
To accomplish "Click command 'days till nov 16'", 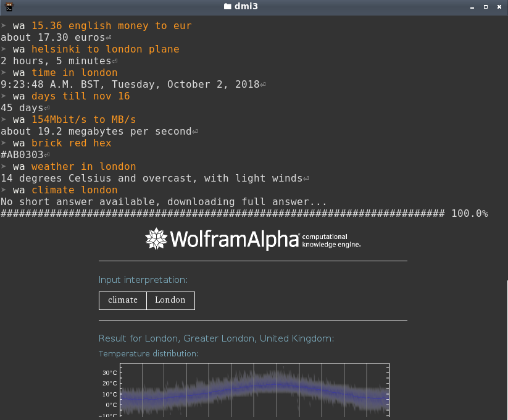I will (81, 96).
